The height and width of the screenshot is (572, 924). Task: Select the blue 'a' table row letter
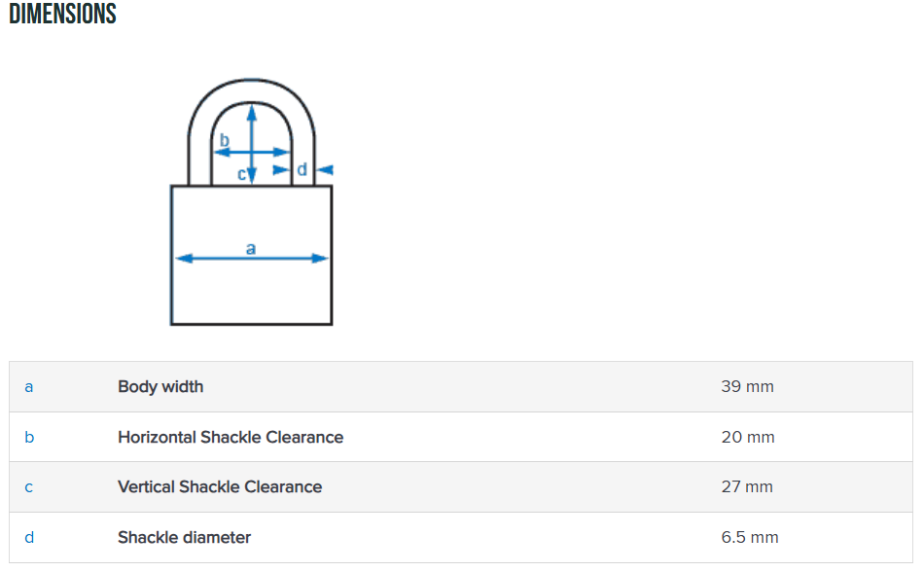pos(28,387)
